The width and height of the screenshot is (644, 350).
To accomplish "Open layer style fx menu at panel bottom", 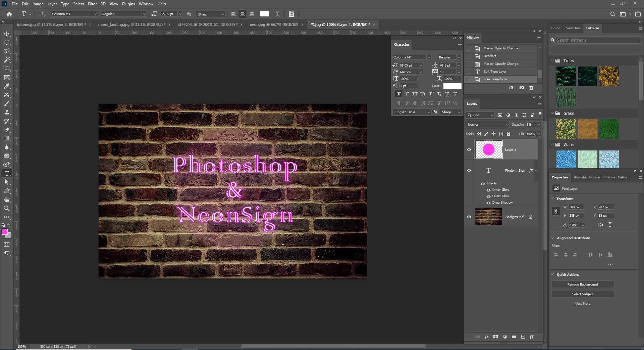I will pyautogui.click(x=487, y=337).
